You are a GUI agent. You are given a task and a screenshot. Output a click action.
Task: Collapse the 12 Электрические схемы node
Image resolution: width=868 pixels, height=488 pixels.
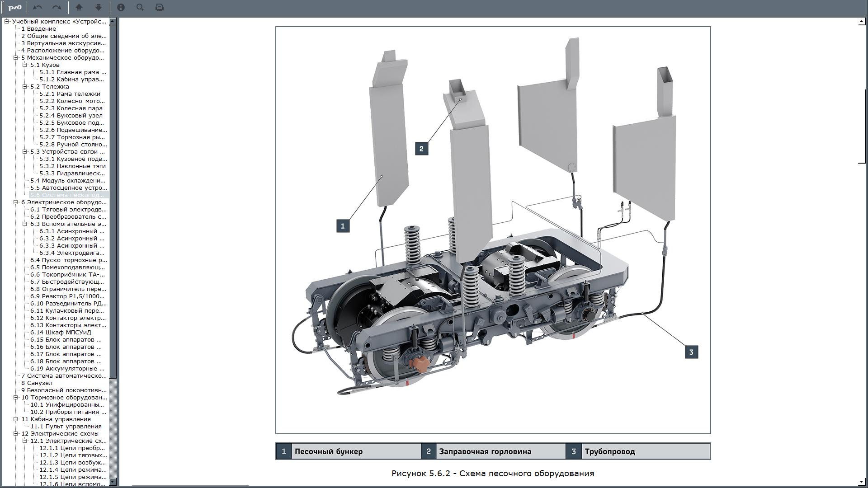click(x=16, y=433)
